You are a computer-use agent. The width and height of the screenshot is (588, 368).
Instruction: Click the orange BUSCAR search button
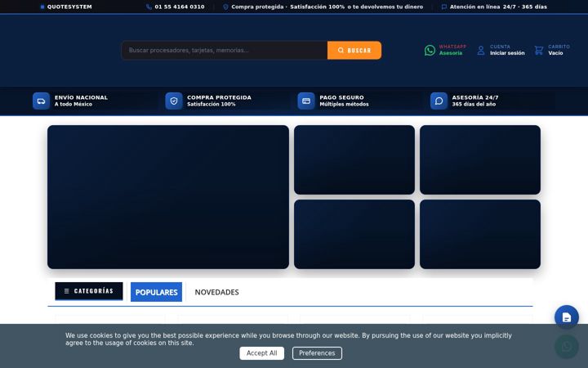[x=354, y=51]
